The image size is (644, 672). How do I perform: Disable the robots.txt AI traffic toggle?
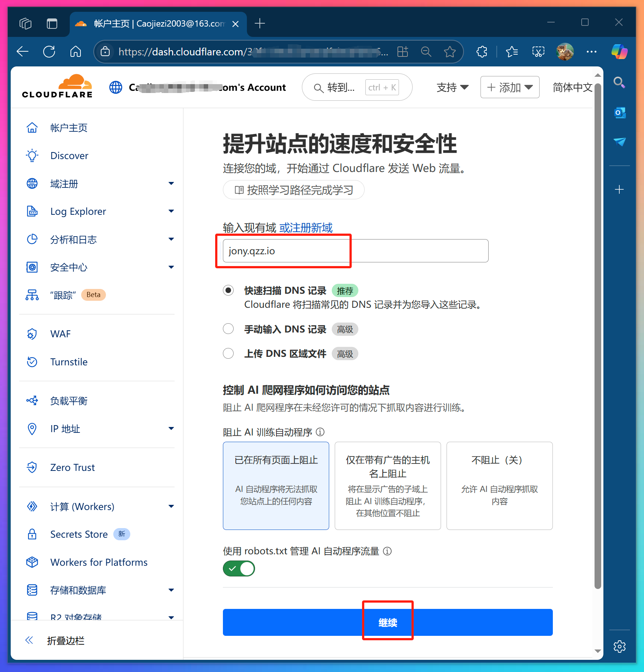[238, 568]
